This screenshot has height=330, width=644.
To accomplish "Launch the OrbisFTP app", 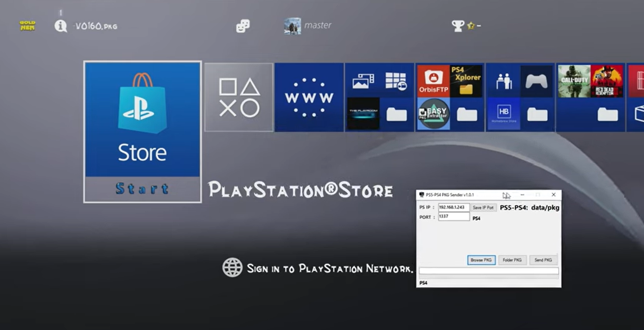I will coord(433,81).
